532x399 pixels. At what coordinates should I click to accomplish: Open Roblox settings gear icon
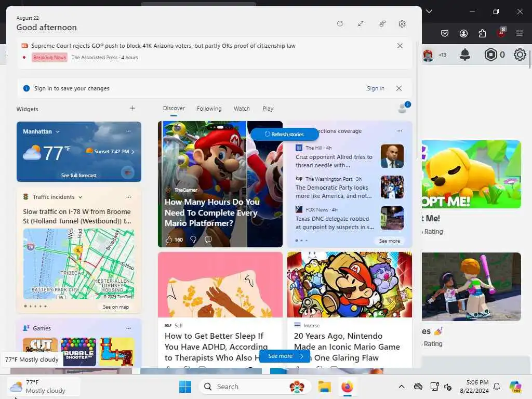click(520, 55)
